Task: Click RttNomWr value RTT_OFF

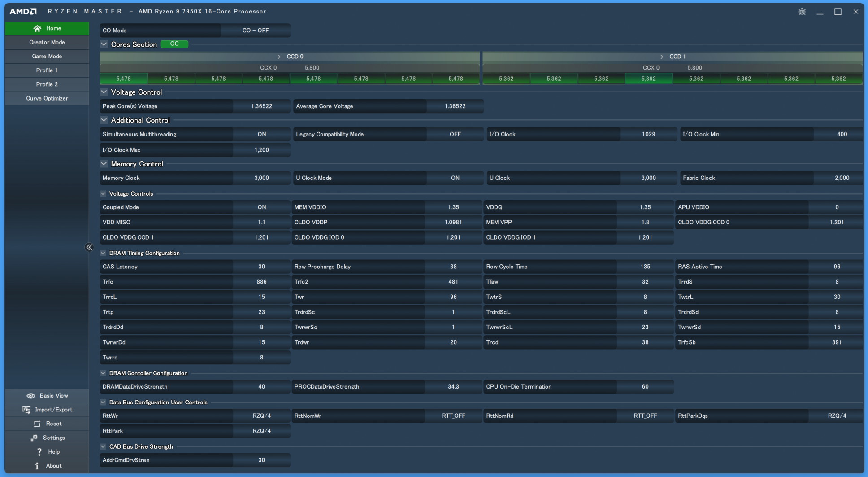Action: click(x=453, y=416)
